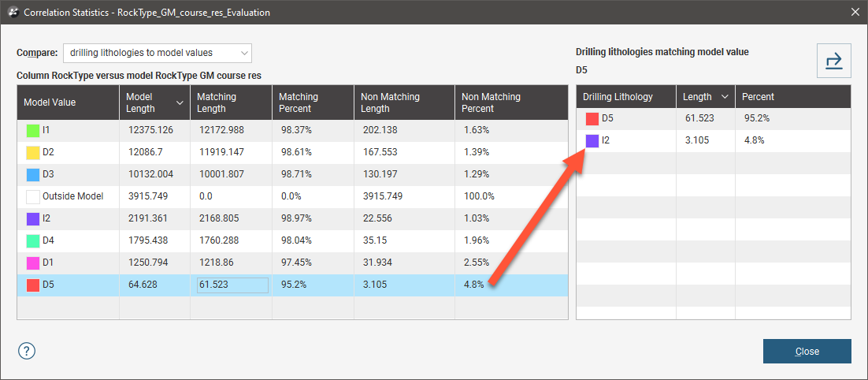Close the Correlation Statistics window with X
868x380 pixels.
tap(855, 12)
